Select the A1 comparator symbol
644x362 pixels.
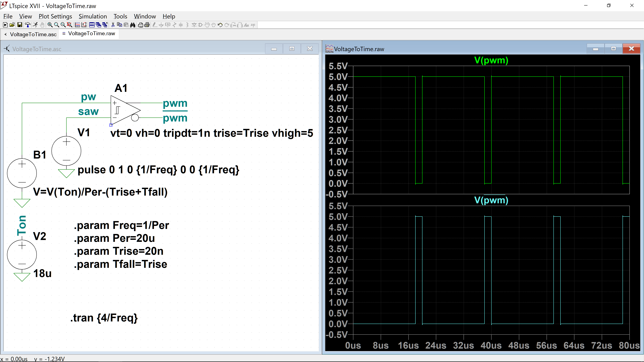pyautogui.click(x=125, y=110)
